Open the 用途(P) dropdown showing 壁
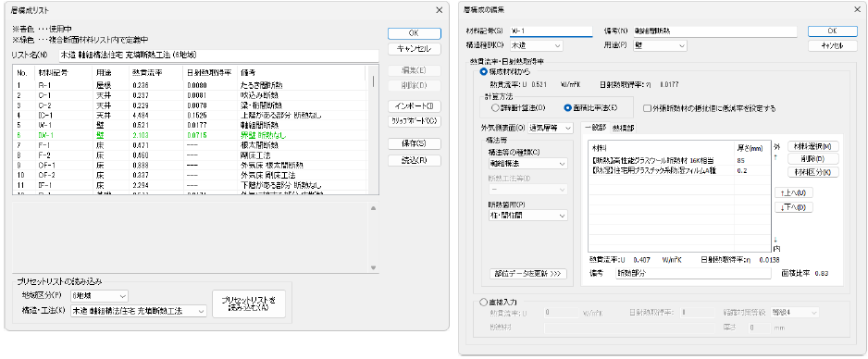Image resolution: width=868 pixels, height=359 pixels. [x=660, y=46]
